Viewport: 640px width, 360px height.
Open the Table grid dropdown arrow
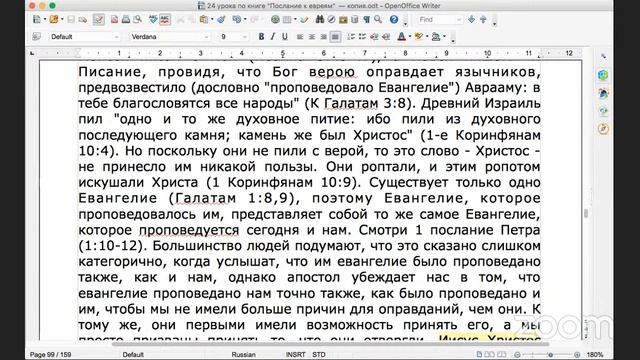295,19
